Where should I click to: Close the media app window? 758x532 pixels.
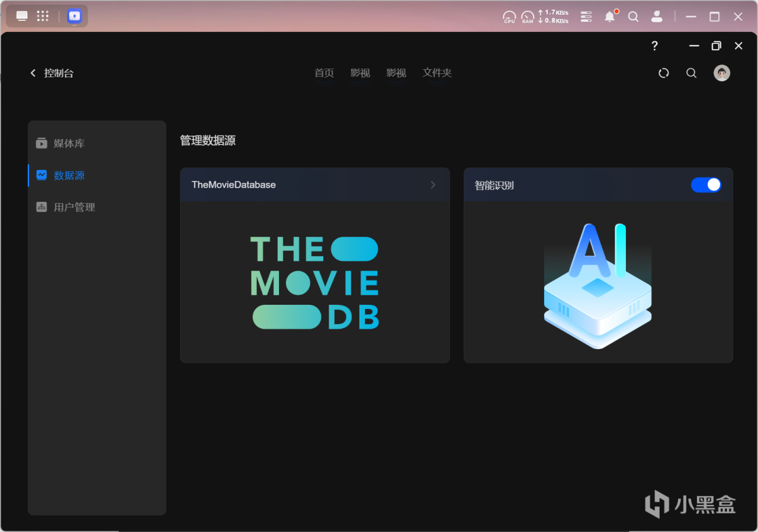738,46
